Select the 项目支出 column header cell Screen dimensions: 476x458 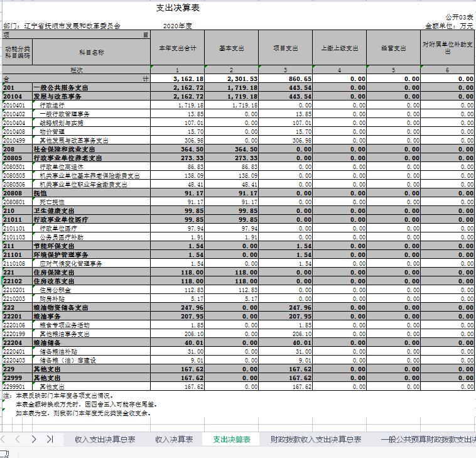click(286, 48)
